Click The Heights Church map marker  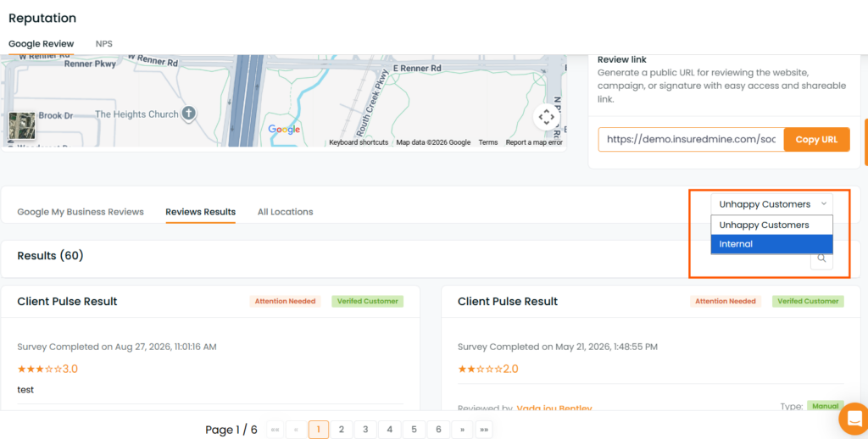(x=189, y=114)
